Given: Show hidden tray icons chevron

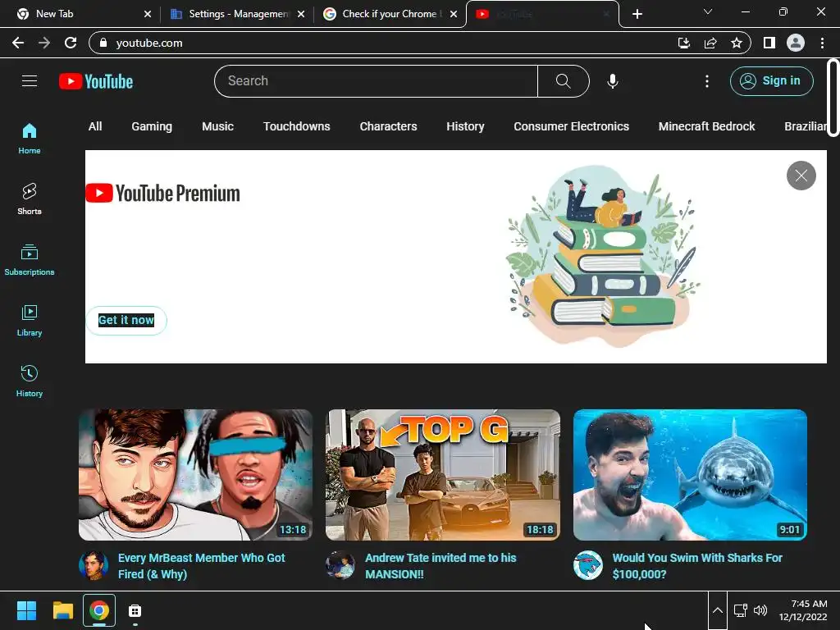Looking at the screenshot, I should pyautogui.click(x=717, y=610).
